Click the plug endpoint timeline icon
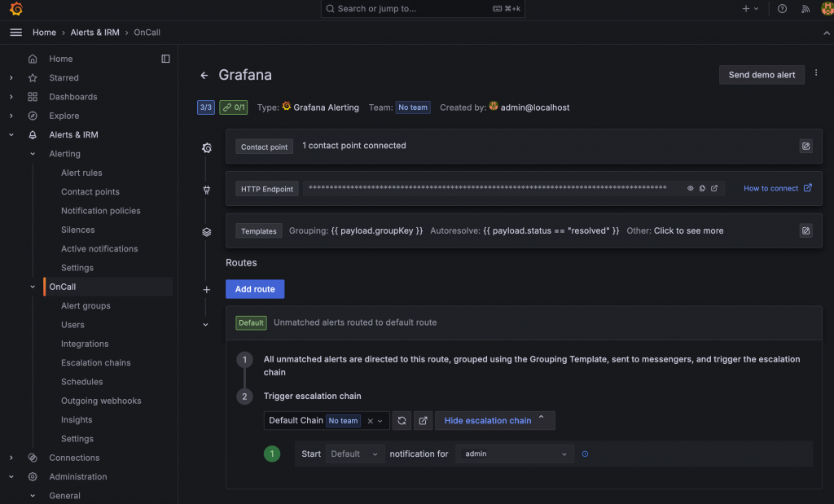 [x=207, y=190]
